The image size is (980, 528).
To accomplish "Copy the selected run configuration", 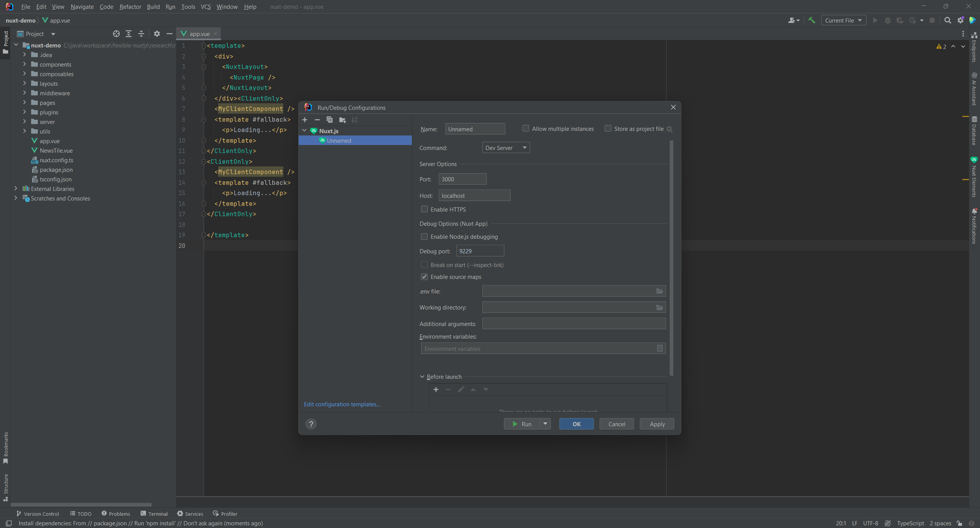I will (329, 120).
